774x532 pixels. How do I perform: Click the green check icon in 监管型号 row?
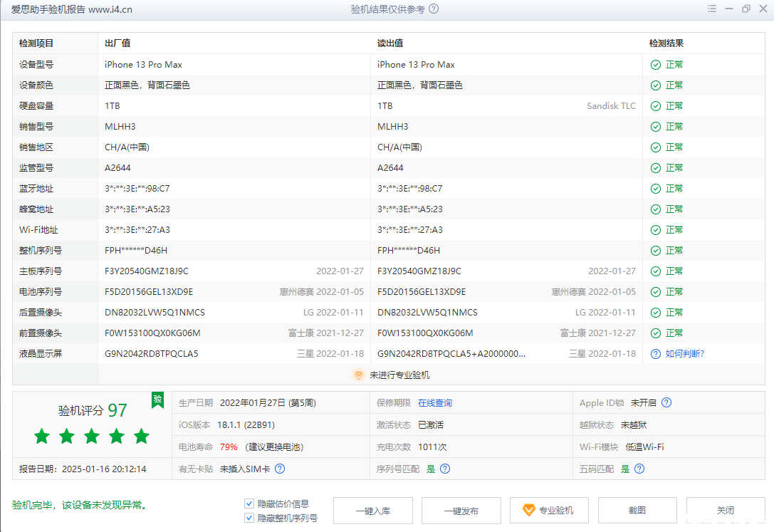coord(656,168)
